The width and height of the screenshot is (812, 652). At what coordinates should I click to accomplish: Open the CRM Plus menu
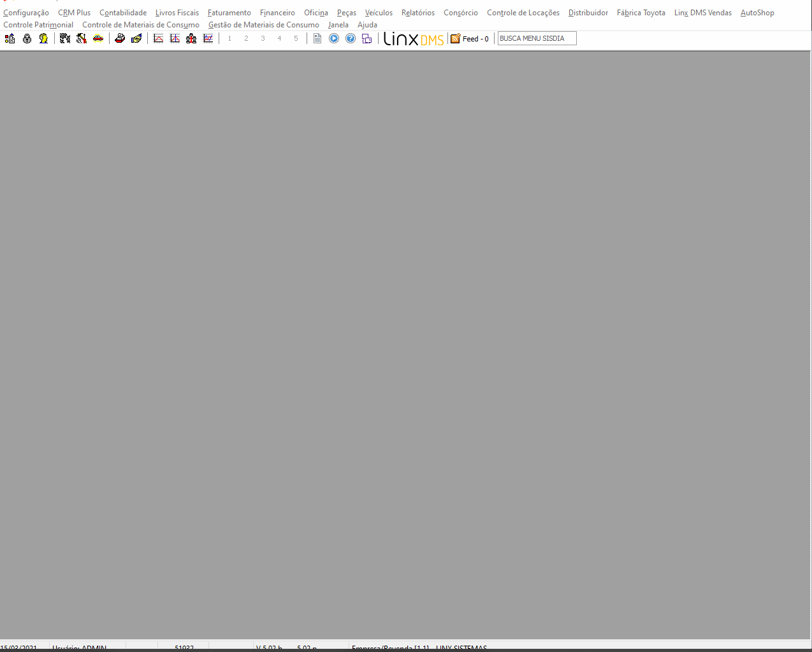pyautogui.click(x=74, y=13)
